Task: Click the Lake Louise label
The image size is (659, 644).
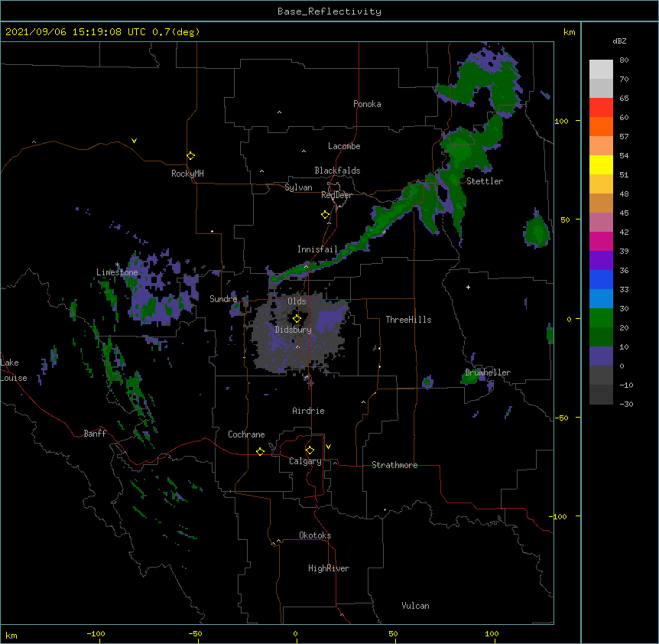Action: tap(12, 370)
